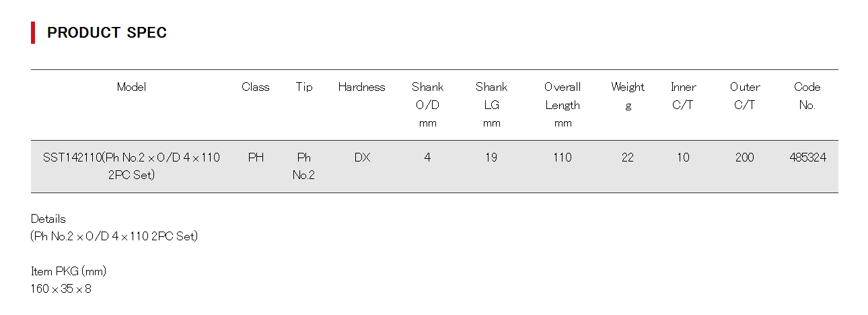Click the Inner C/T column header
868x315 pixels.
point(683,96)
